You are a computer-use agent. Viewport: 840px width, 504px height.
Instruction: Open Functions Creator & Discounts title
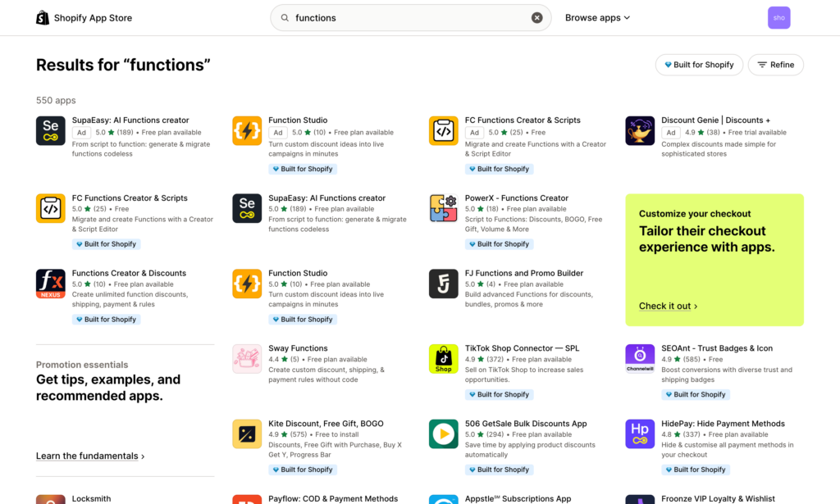pyautogui.click(x=129, y=274)
